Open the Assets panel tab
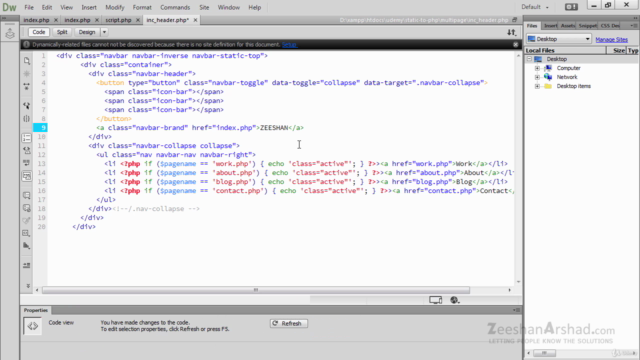The height and width of the screenshot is (360, 640). tap(568, 26)
